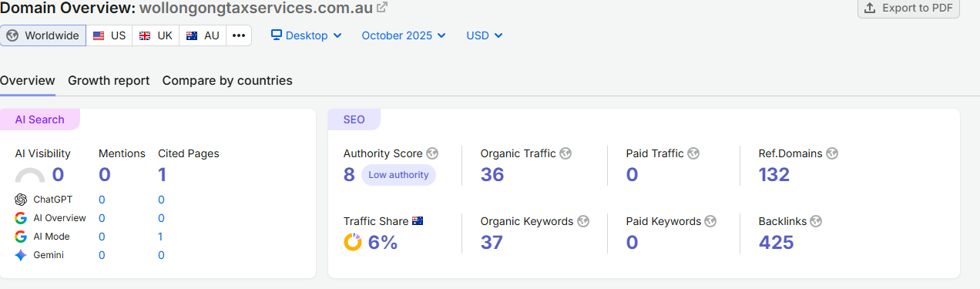Click the Export to PDF button

pyautogui.click(x=908, y=8)
